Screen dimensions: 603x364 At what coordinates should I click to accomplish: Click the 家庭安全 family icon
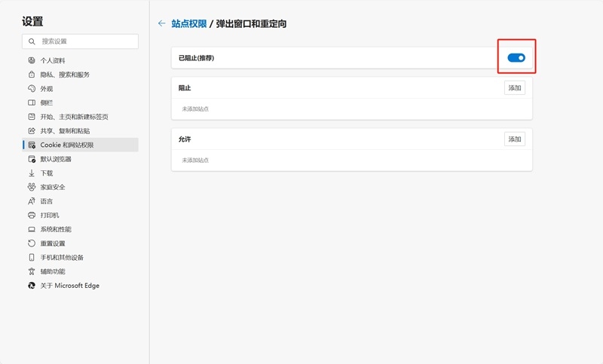32,187
